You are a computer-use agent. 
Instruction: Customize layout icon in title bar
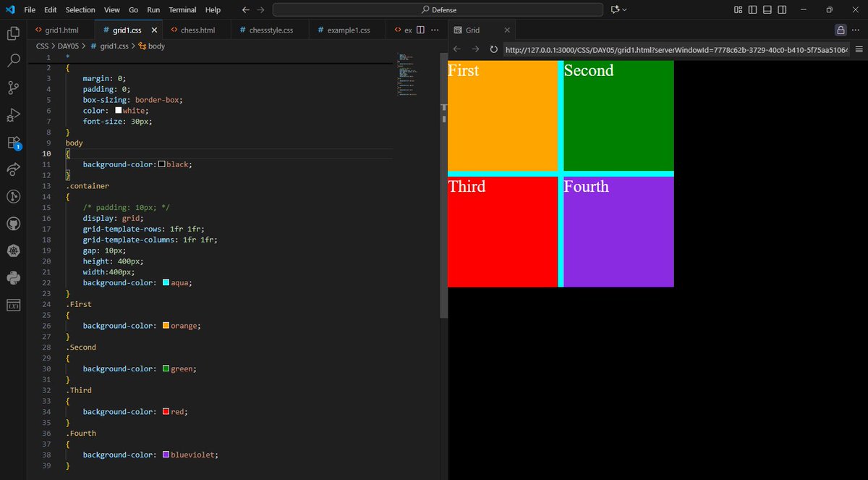(x=739, y=9)
